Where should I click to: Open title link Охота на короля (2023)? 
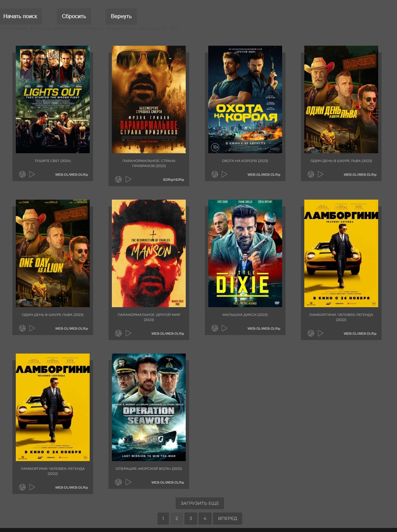[x=245, y=161]
